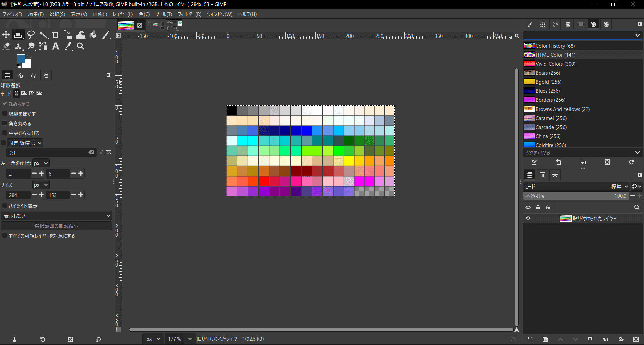This screenshot has height=345, width=644.
Task: Select the Fuzzy Select magic wand tool
Action: [x=43, y=35]
